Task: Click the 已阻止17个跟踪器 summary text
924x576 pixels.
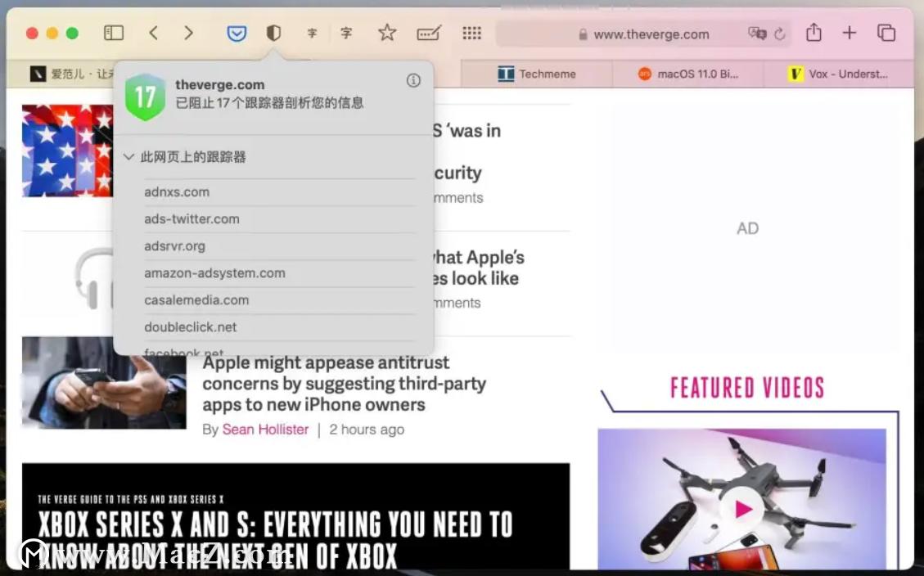Action: (x=269, y=103)
